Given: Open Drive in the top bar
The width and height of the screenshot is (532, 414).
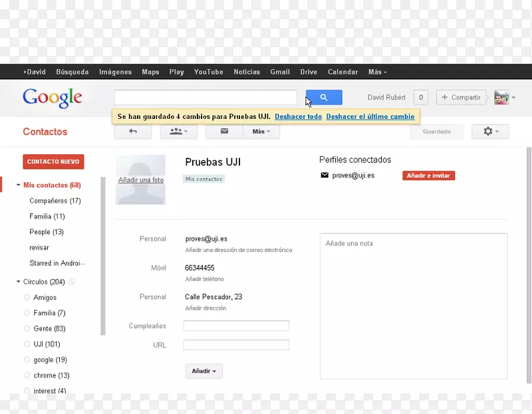Looking at the screenshot, I should point(309,72).
